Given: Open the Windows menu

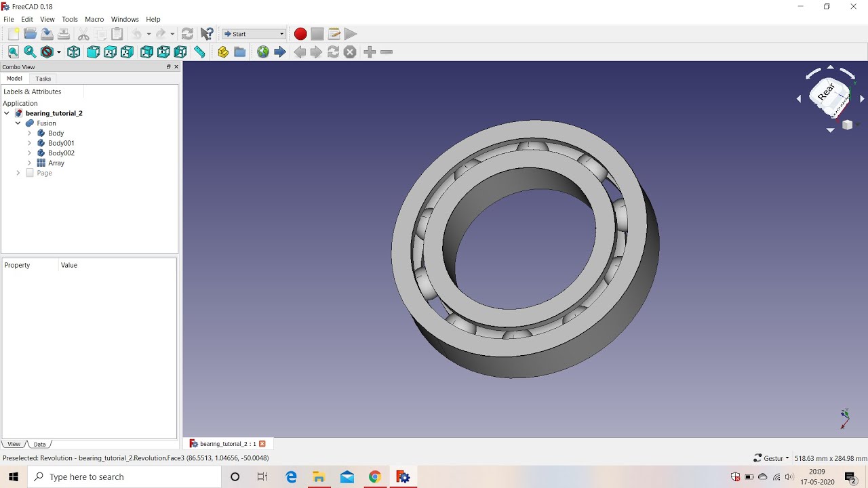Looking at the screenshot, I should pos(125,19).
